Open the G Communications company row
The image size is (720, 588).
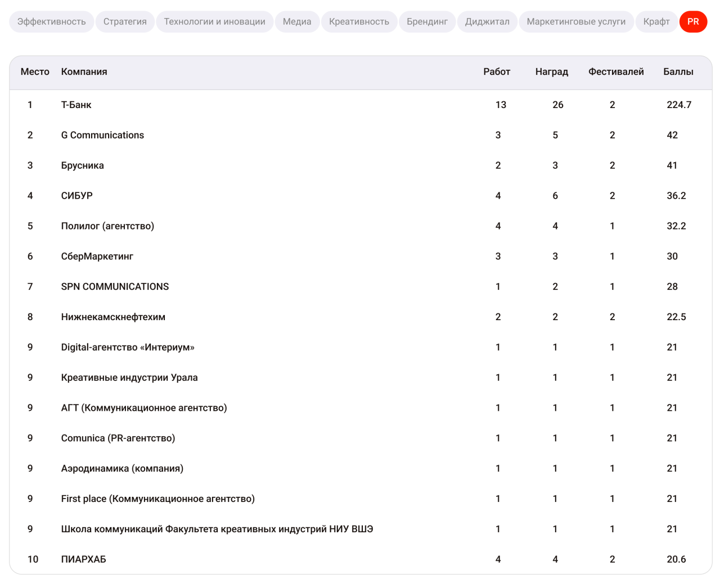click(x=102, y=135)
